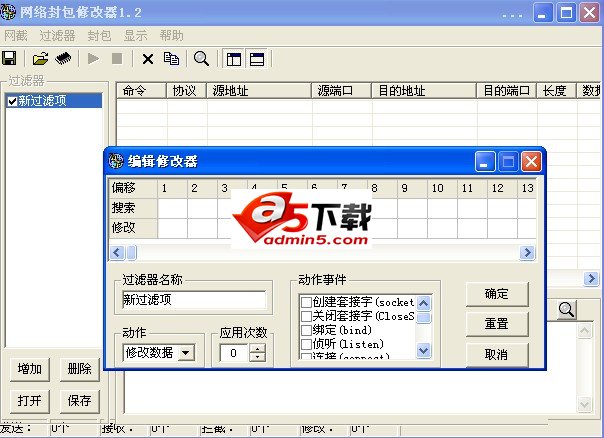
Task: Click the 搜索 row header in editor grid
Action: (133, 208)
